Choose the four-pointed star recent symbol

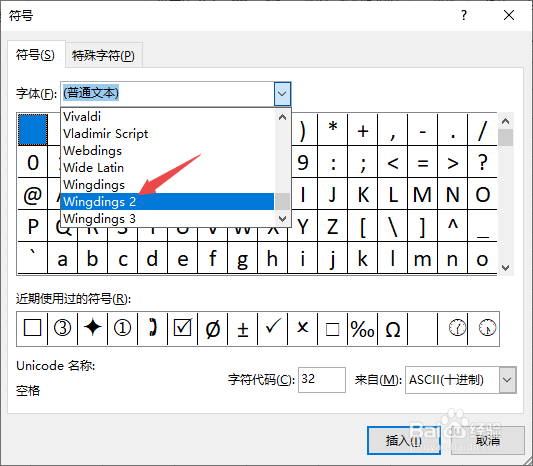point(92,329)
